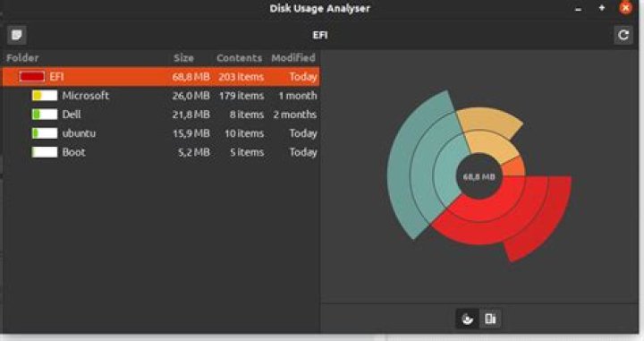
Task: Select the Boot folder row
Action: click(161, 152)
